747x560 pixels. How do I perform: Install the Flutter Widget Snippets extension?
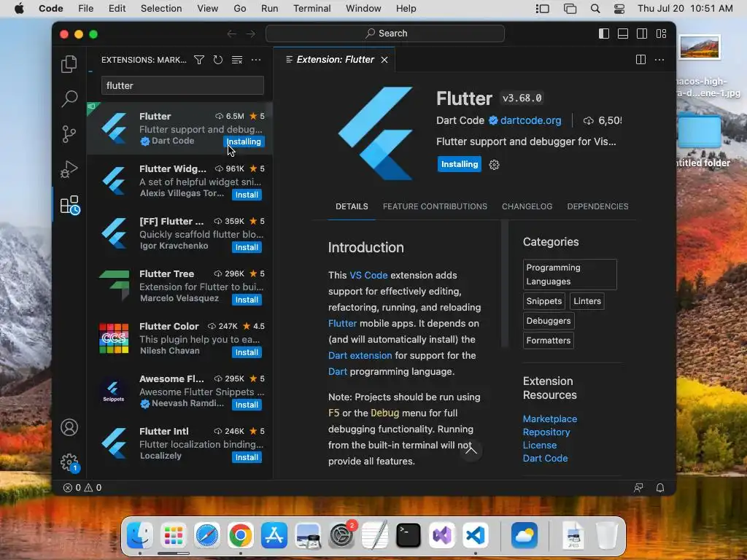[247, 195]
